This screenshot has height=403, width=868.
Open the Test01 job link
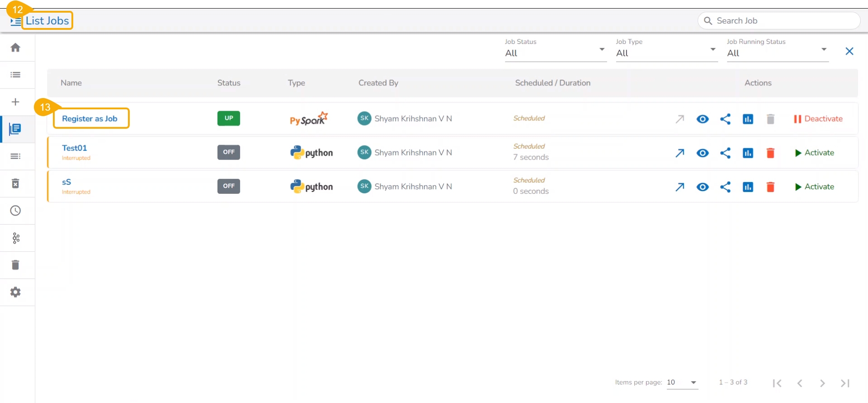[75, 148]
